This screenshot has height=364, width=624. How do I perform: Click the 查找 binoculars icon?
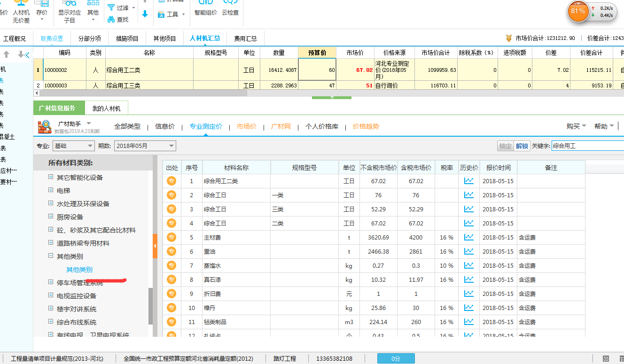[111, 19]
